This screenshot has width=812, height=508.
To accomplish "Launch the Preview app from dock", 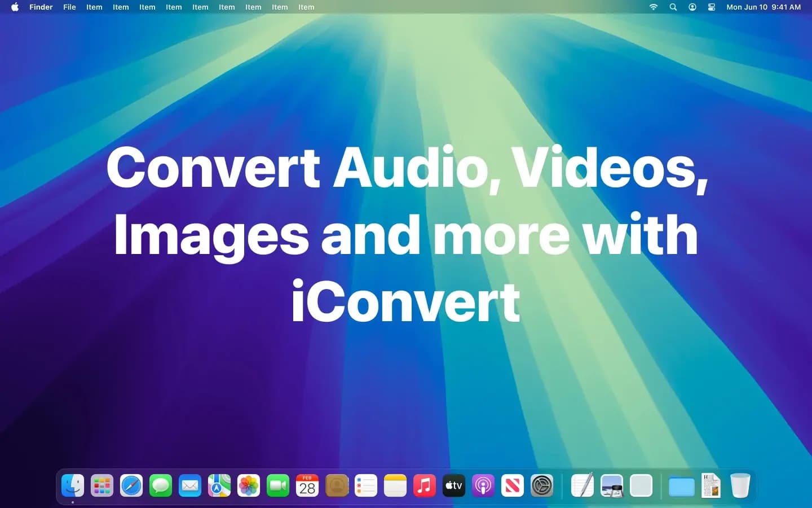I will pos(612,485).
